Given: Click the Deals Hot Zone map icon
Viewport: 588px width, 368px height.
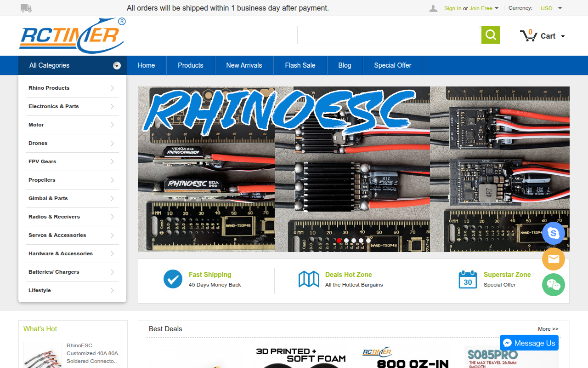Looking at the screenshot, I should coord(309,279).
